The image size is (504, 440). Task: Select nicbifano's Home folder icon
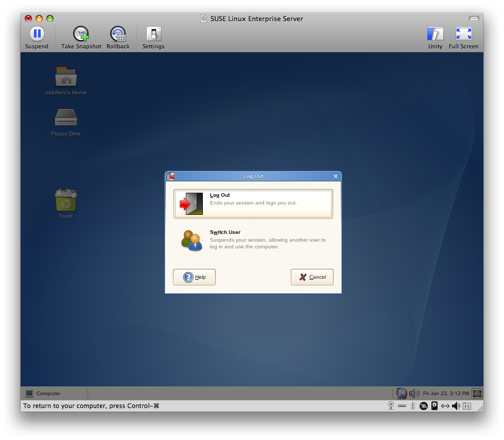click(x=66, y=77)
